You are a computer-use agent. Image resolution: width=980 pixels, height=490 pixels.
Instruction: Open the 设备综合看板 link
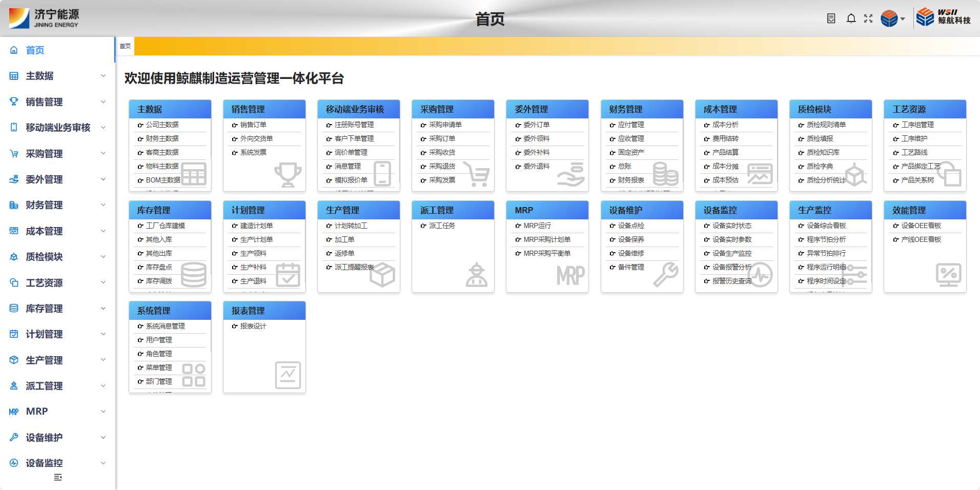point(826,226)
